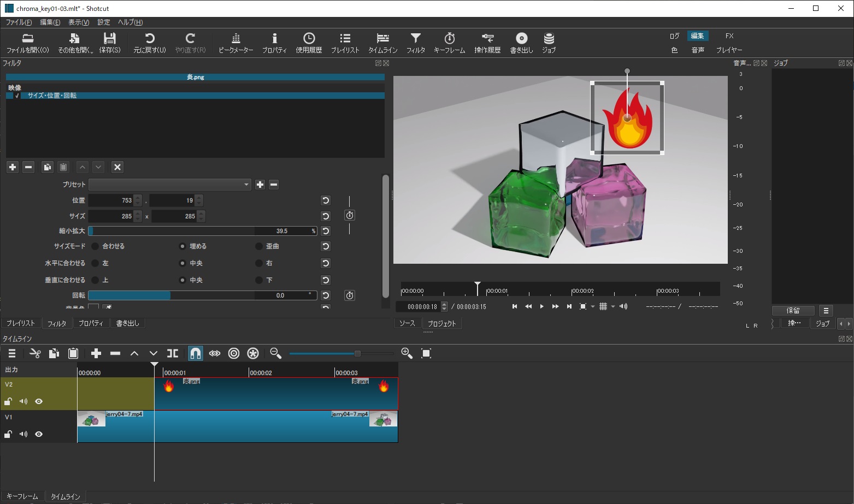Open grid options dropdown in player
854x504 pixels.
point(613,307)
